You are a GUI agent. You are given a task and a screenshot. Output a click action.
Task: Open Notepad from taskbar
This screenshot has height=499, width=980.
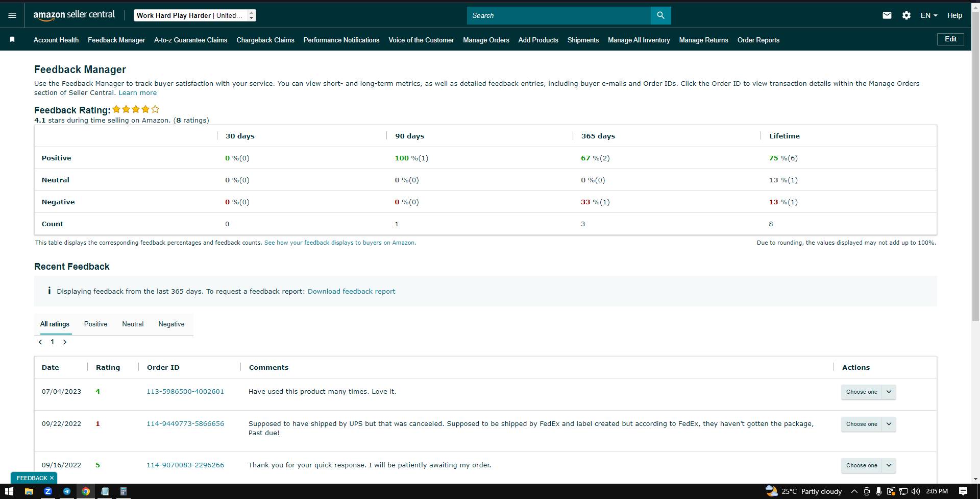tap(105, 491)
